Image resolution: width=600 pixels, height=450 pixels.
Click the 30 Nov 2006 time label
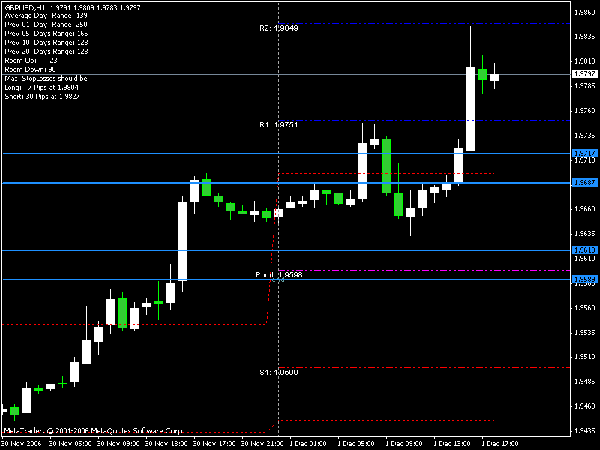point(21,443)
